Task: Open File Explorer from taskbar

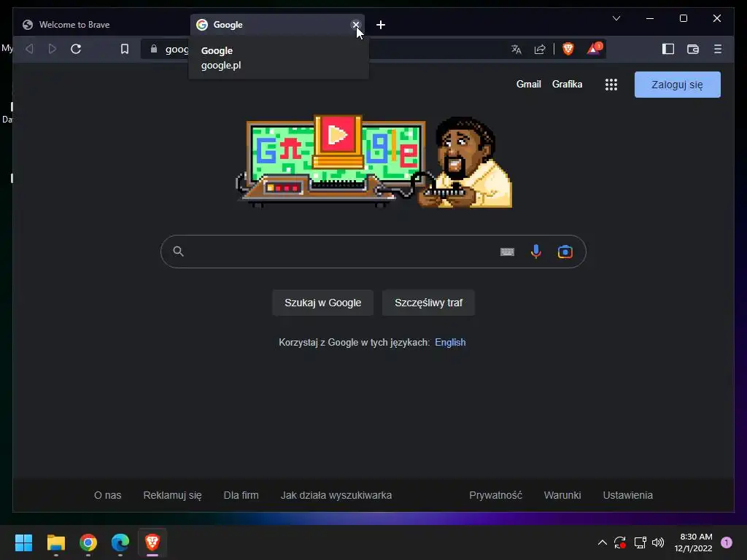Action: (x=55, y=542)
